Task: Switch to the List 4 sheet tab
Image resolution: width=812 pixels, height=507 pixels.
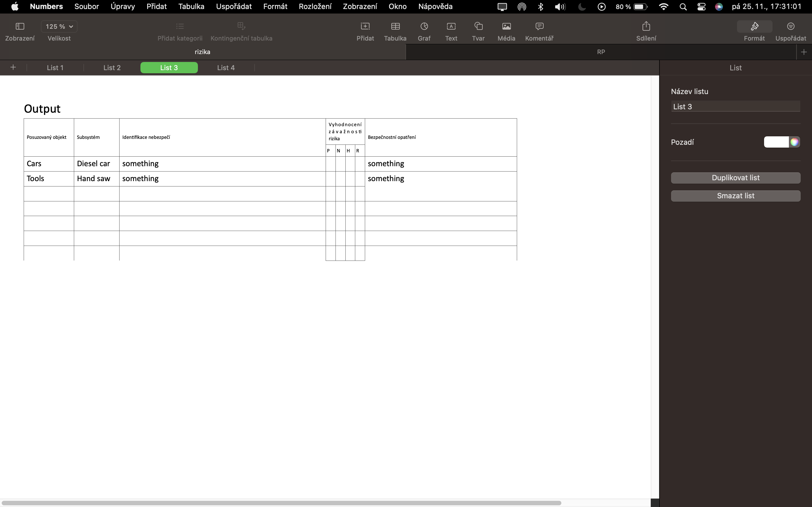Action: click(226, 68)
